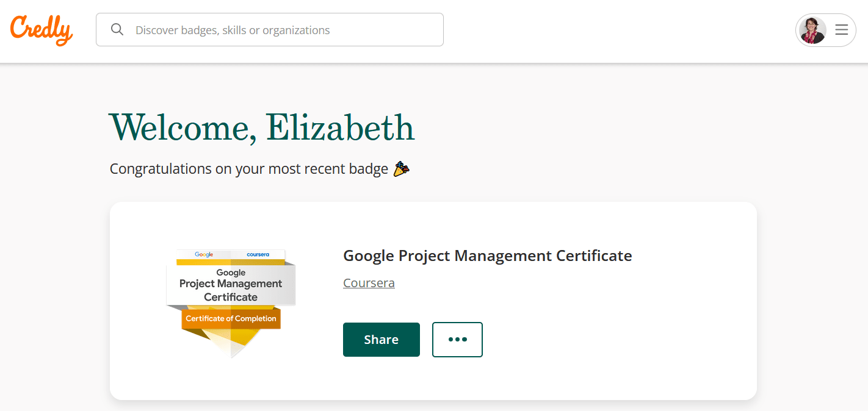
Task: Open the three-dots more options button
Action: tap(457, 340)
